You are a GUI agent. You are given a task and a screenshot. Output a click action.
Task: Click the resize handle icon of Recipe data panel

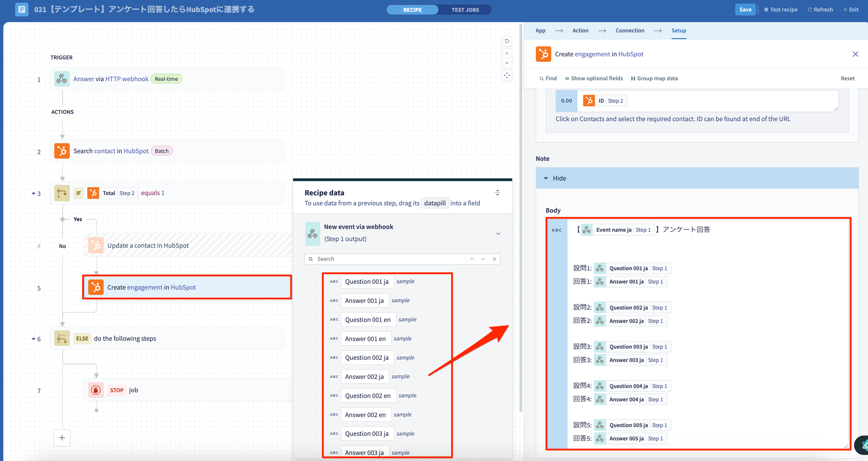pyautogui.click(x=497, y=193)
